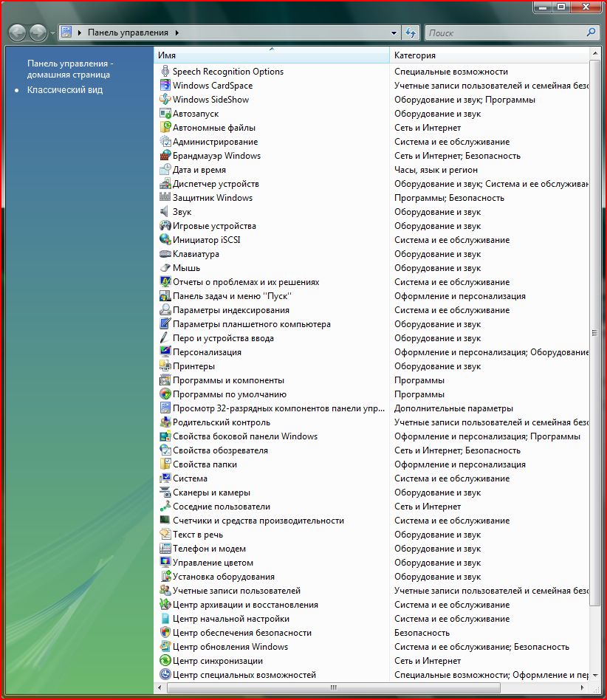Refresh the view using address bar button
Image resolution: width=607 pixels, height=700 pixels.
(x=411, y=32)
